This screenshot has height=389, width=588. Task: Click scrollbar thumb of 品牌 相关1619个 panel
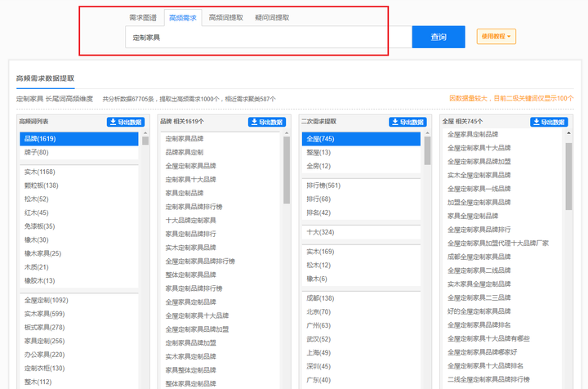(287, 170)
